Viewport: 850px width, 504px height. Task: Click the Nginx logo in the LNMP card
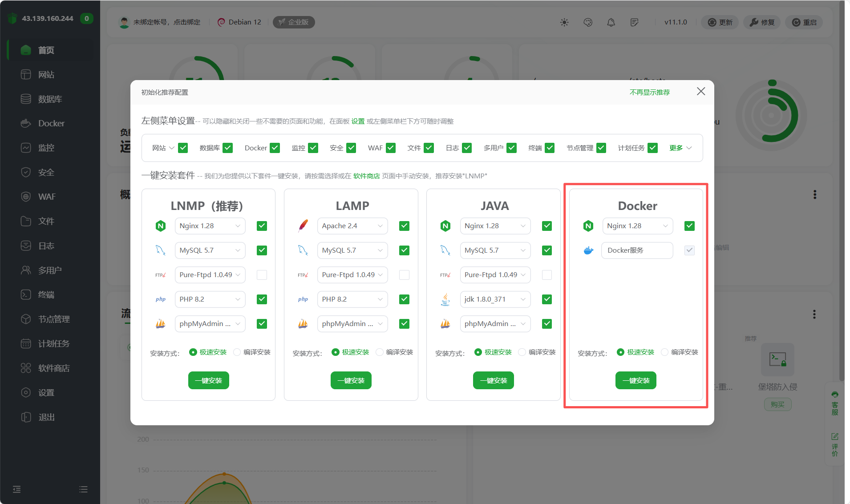pos(161,226)
